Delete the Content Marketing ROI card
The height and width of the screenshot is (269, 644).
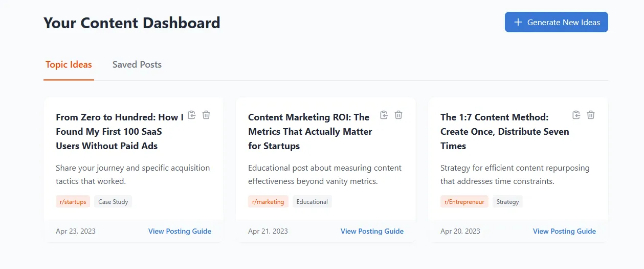pos(398,115)
